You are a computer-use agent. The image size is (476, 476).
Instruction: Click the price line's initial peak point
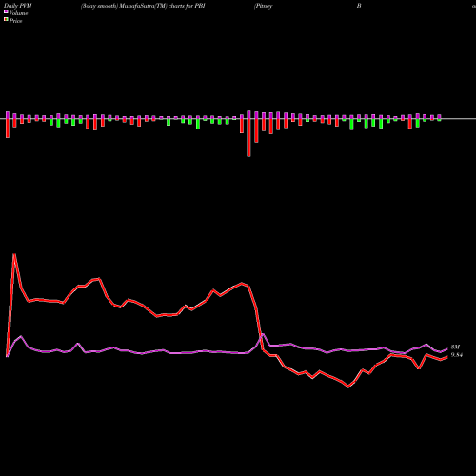click(x=14, y=254)
